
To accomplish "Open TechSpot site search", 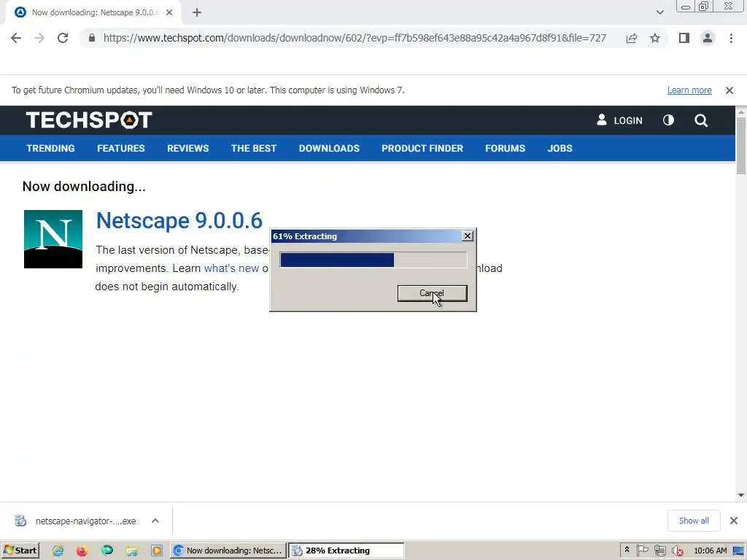I will [701, 120].
